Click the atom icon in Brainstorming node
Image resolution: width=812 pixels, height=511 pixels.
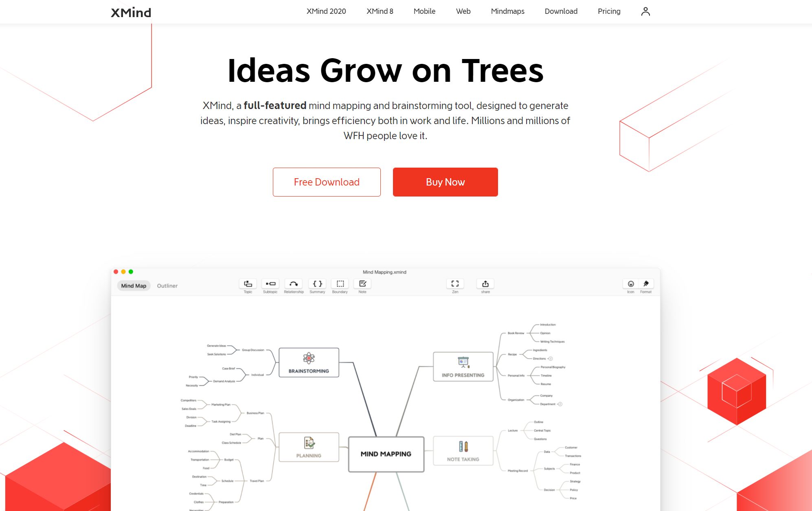pyautogui.click(x=309, y=358)
